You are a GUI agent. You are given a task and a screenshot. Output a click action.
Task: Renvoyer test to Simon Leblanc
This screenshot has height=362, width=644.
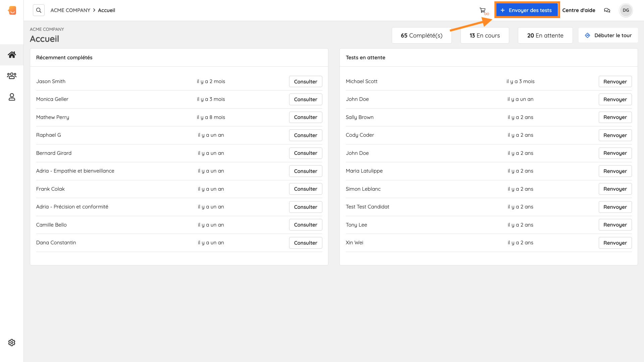click(x=615, y=189)
